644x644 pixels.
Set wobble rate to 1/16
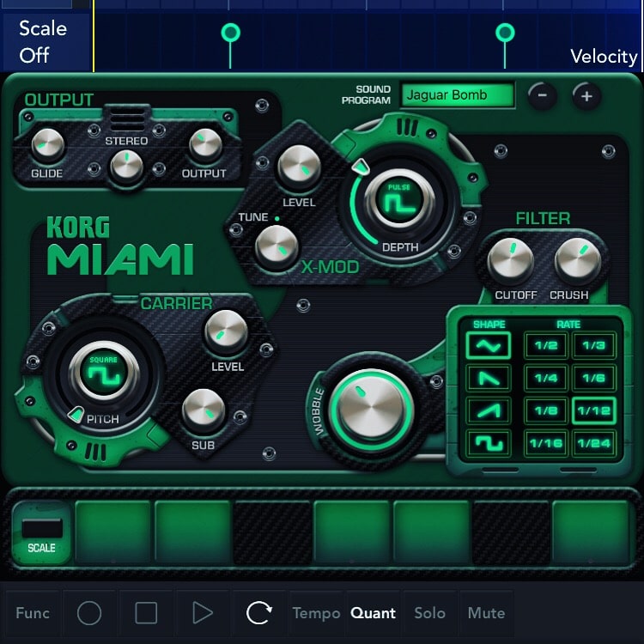pos(546,443)
